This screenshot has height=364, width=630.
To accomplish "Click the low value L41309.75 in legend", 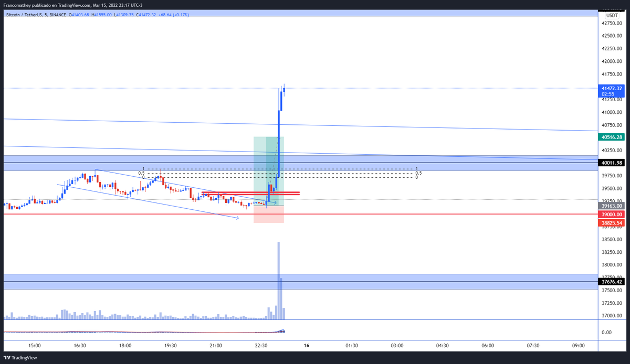I will (124, 15).
